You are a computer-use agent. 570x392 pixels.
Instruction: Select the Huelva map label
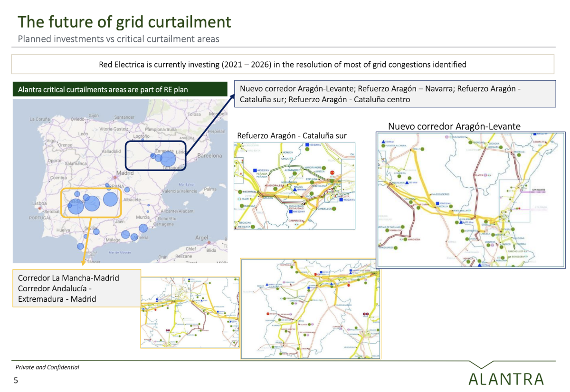click(63, 230)
